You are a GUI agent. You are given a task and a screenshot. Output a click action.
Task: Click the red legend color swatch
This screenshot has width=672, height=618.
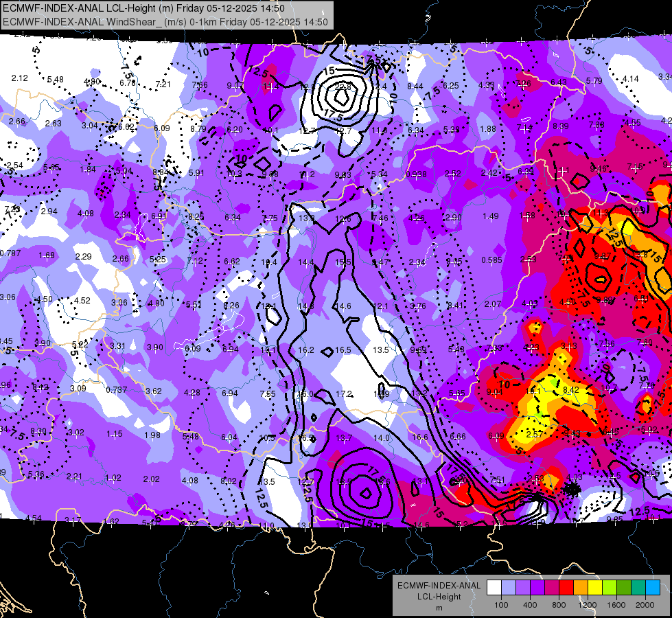coord(566,588)
